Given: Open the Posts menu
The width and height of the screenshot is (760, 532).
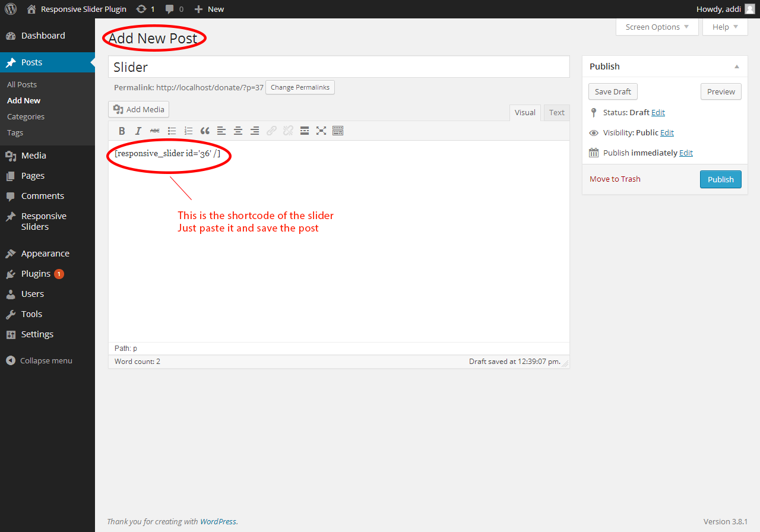Looking at the screenshot, I should click(47, 62).
